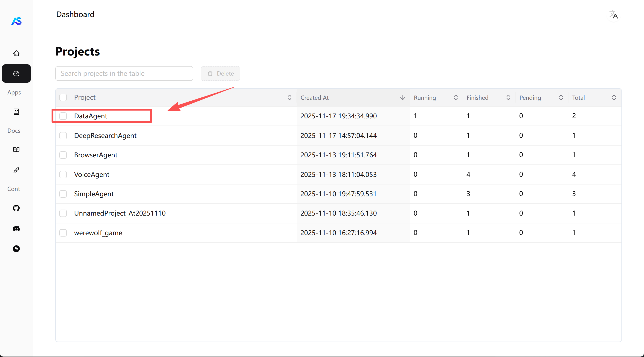This screenshot has width=644, height=357.
Task: Sort by the Finished column arrows
Action: click(x=508, y=98)
